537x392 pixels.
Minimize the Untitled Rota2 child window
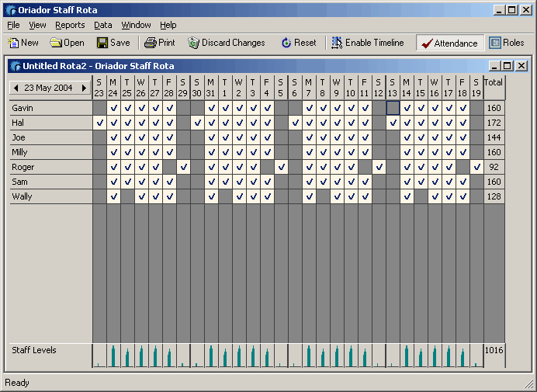coord(494,65)
